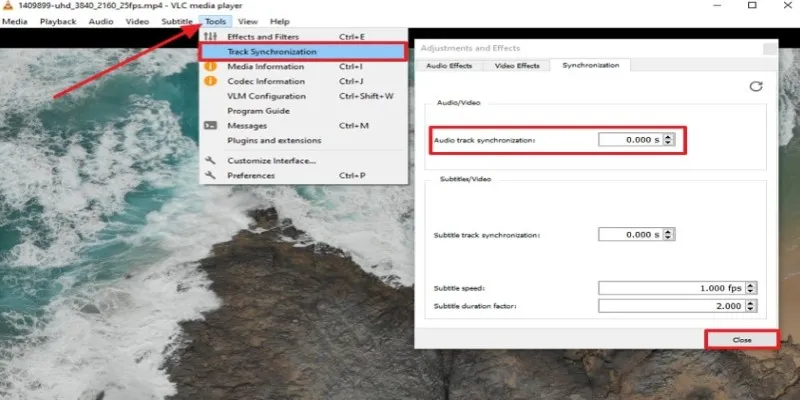Switch to the Audio Effects tab
Viewport: 800px width, 400px height.
449,66
